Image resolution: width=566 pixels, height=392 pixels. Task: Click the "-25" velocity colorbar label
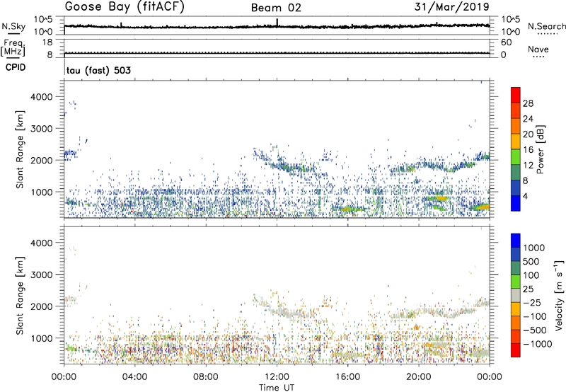pyautogui.click(x=532, y=302)
